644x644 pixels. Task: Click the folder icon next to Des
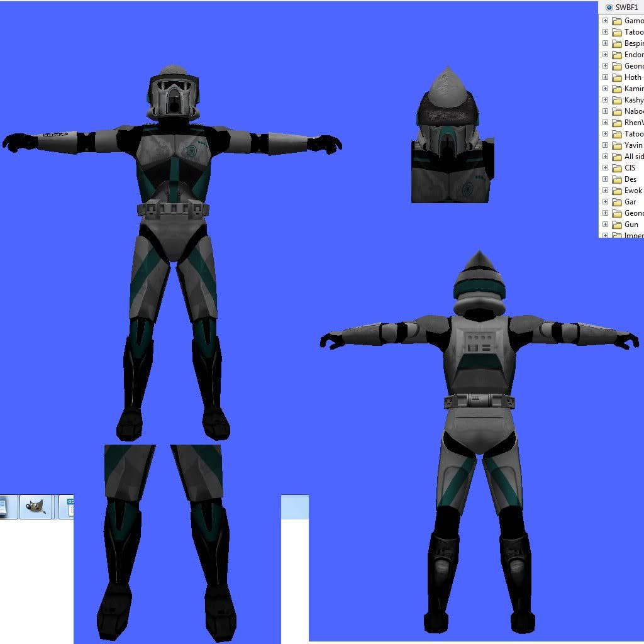617,179
